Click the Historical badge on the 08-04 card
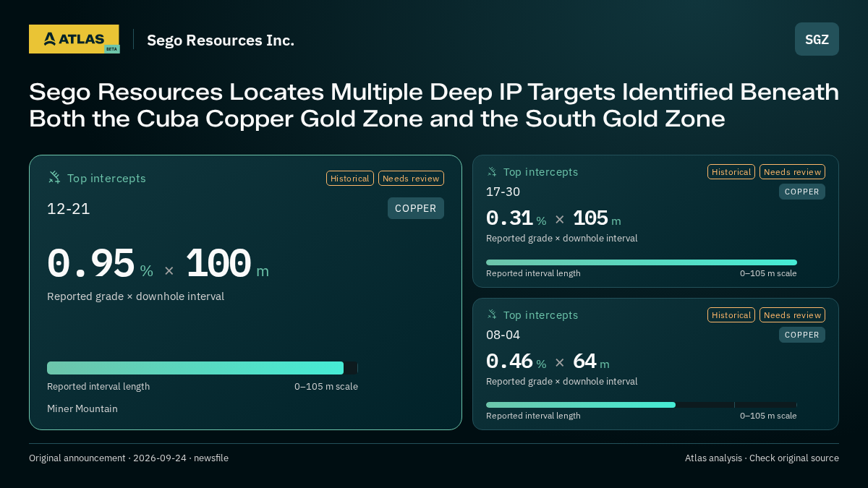 (x=731, y=315)
